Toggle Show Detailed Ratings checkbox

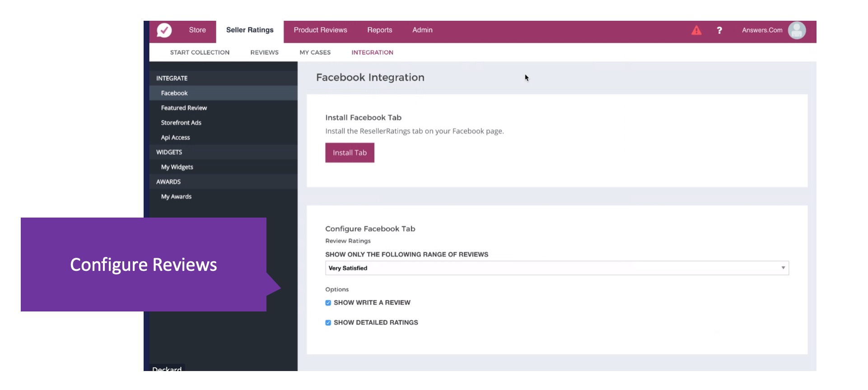328,323
